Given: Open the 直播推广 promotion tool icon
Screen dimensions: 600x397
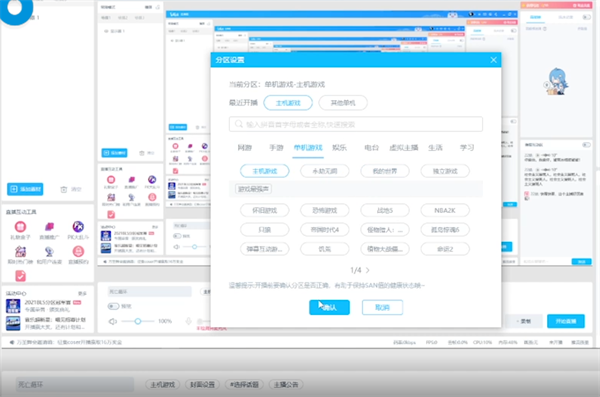Looking at the screenshot, I should (x=49, y=227).
